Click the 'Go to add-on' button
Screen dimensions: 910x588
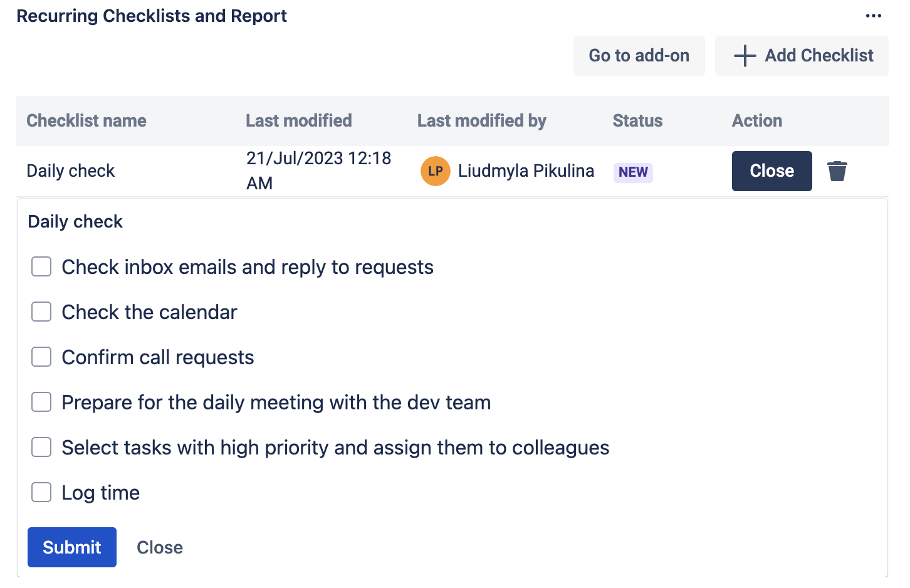639,56
